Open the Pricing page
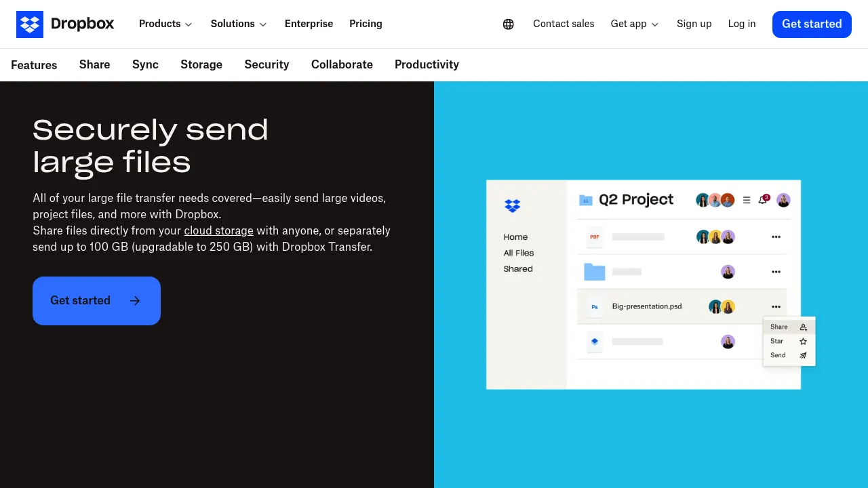Image resolution: width=868 pixels, height=488 pixels. point(366,24)
